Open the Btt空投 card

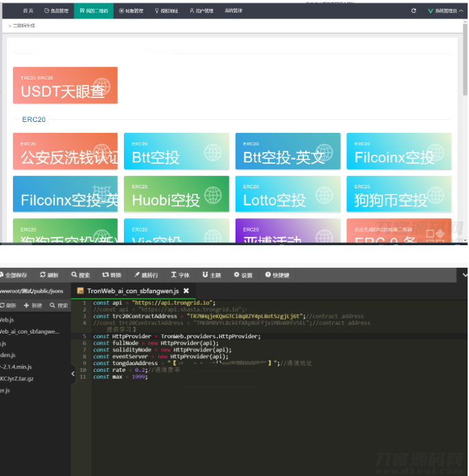pyautogui.click(x=177, y=151)
